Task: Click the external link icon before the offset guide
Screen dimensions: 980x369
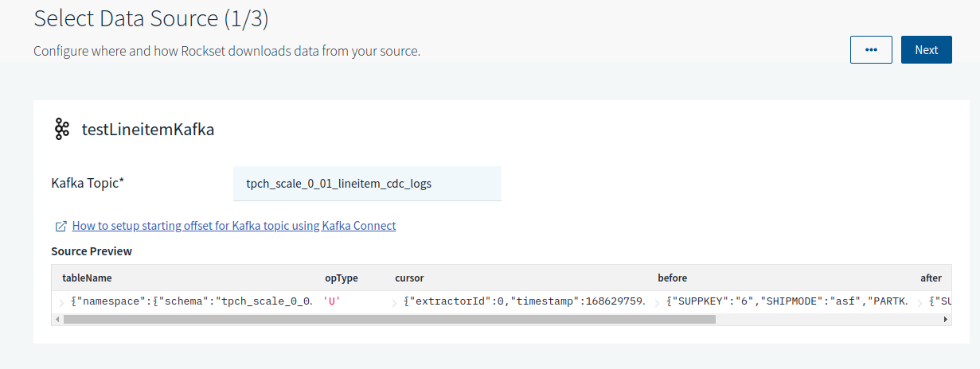Action: tap(61, 226)
